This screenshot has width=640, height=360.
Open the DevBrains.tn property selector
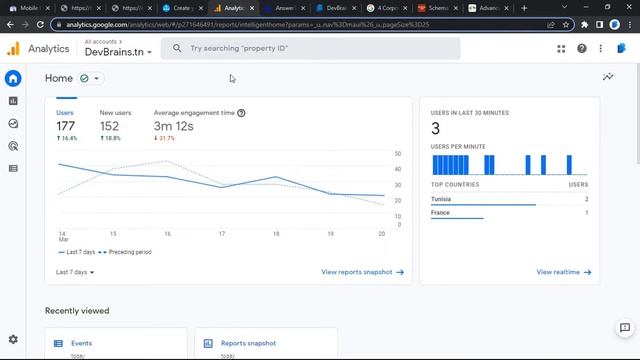tap(118, 52)
